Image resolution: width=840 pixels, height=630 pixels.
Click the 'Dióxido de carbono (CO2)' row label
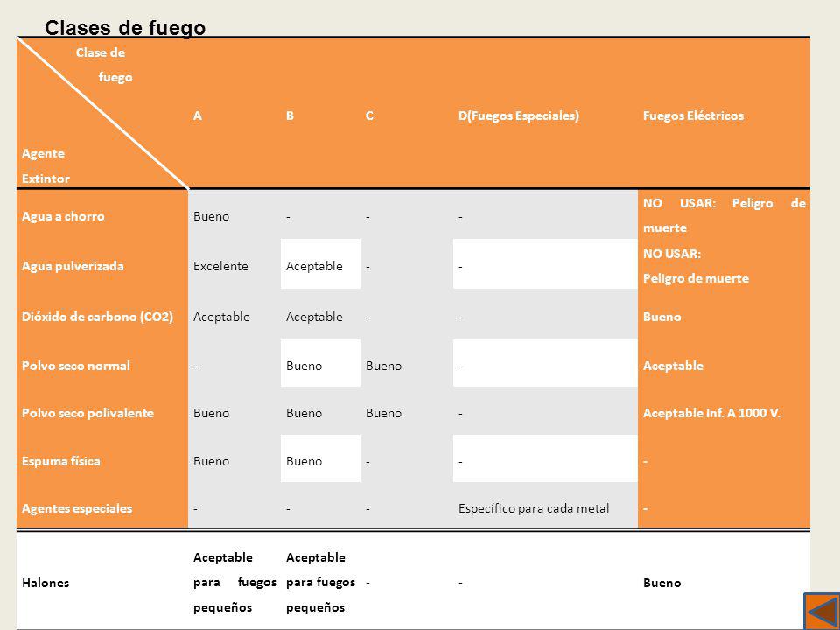coord(97,317)
